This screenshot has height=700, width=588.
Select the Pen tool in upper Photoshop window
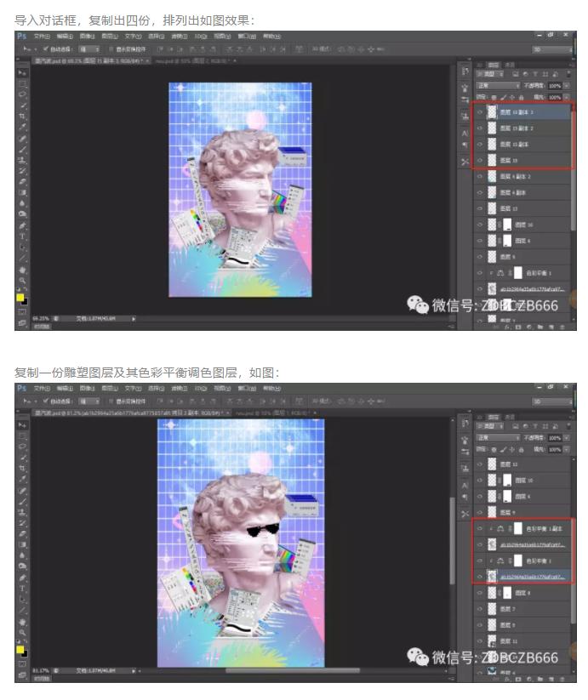tap(22, 226)
